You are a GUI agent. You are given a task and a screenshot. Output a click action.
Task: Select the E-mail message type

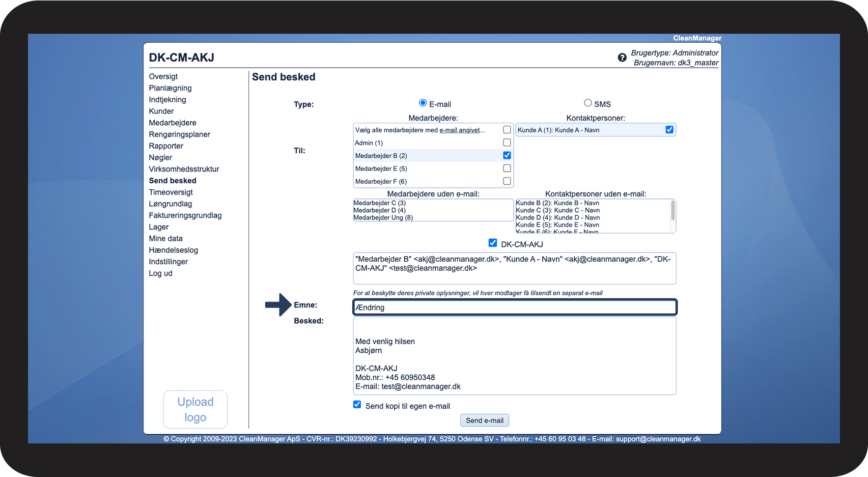[x=422, y=103]
